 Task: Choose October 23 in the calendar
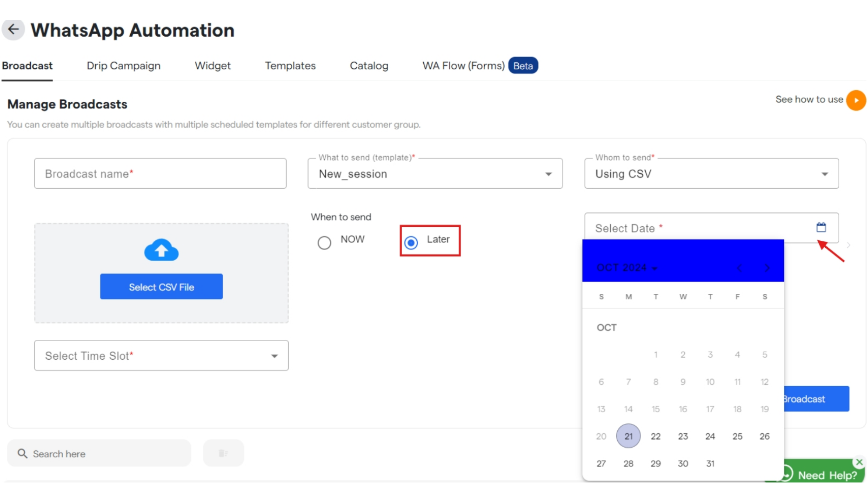click(683, 436)
